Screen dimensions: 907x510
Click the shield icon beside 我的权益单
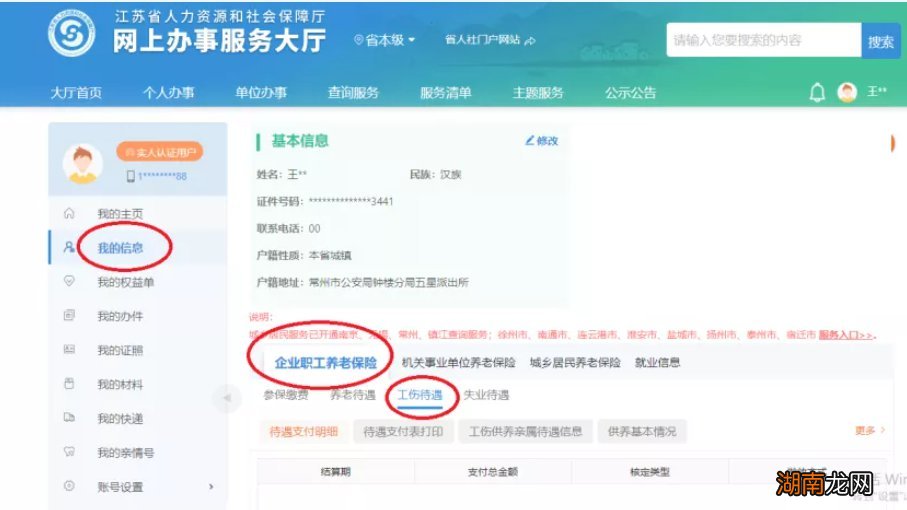[69, 281]
